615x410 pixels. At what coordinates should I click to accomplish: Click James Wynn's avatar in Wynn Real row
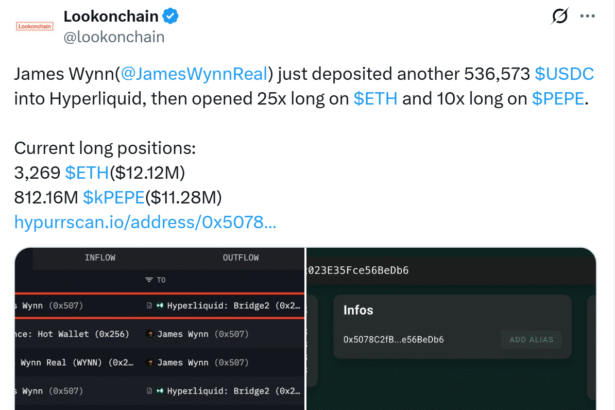(x=150, y=362)
